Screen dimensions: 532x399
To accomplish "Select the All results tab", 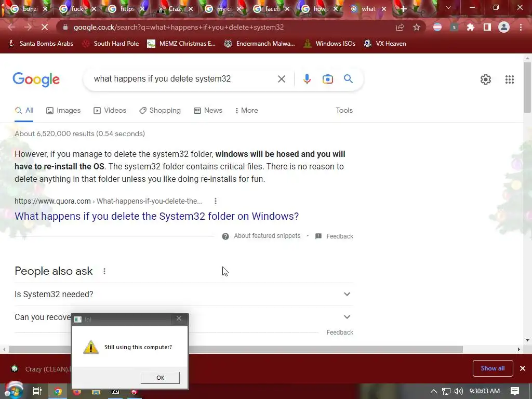I will [x=24, y=110].
